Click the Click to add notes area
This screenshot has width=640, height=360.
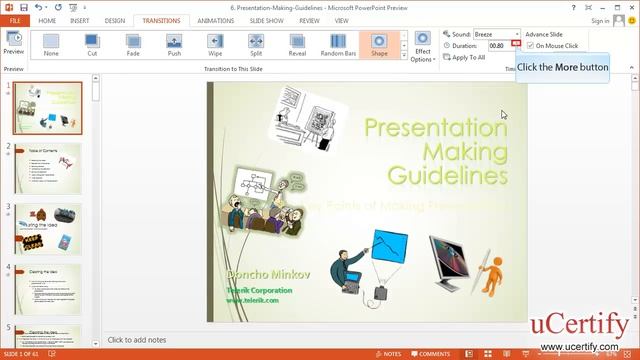coord(137,340)
